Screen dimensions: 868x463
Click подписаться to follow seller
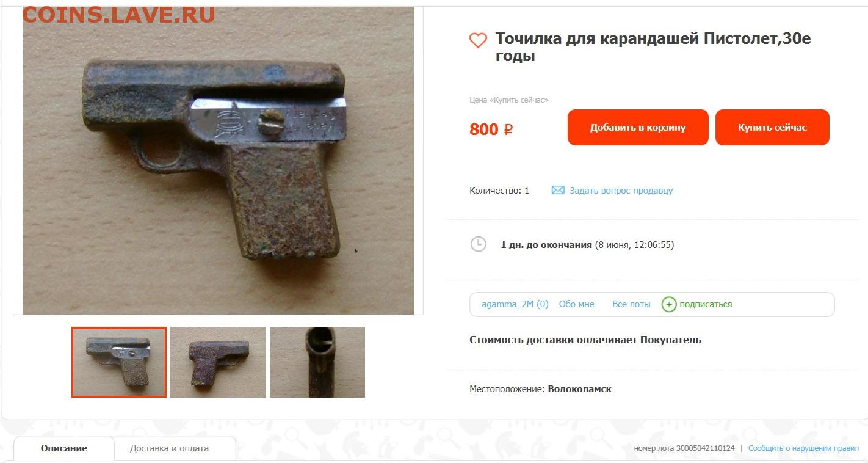706,304
